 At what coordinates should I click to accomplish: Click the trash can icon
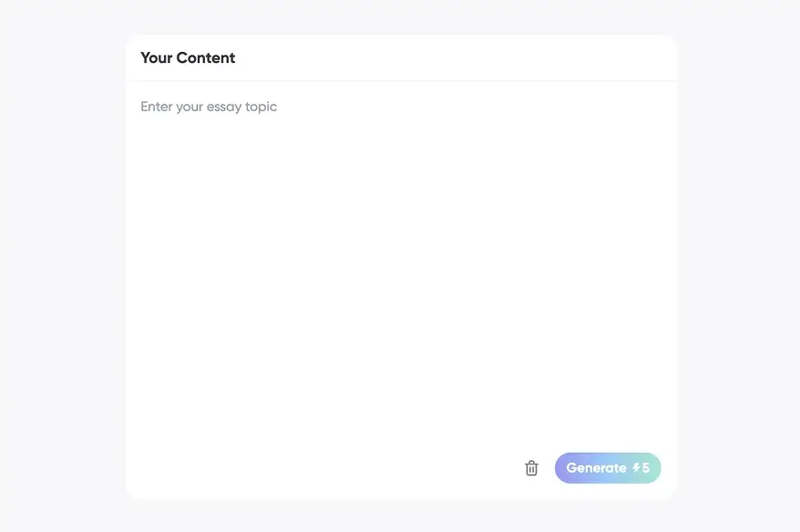click(531, 468)
